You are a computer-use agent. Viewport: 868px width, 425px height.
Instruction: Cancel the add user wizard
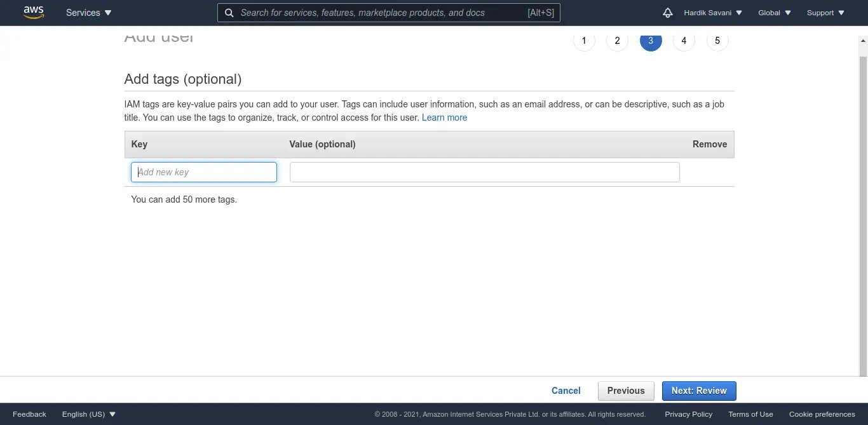566,391
